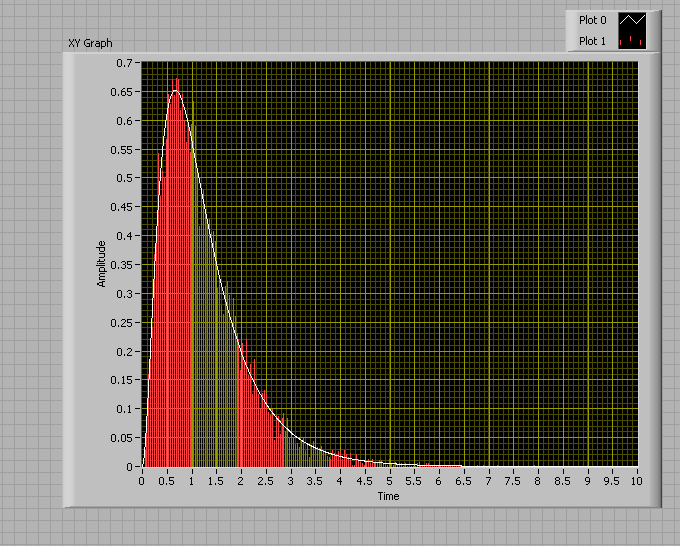680x546 pixels.
Task: Click the peak of the white curve
Action: click(176, 91)
